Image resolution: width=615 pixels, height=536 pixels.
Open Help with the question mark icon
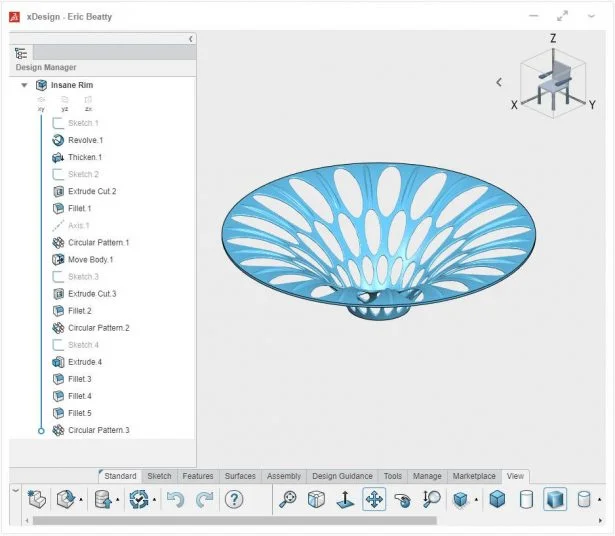pos(235,499)
